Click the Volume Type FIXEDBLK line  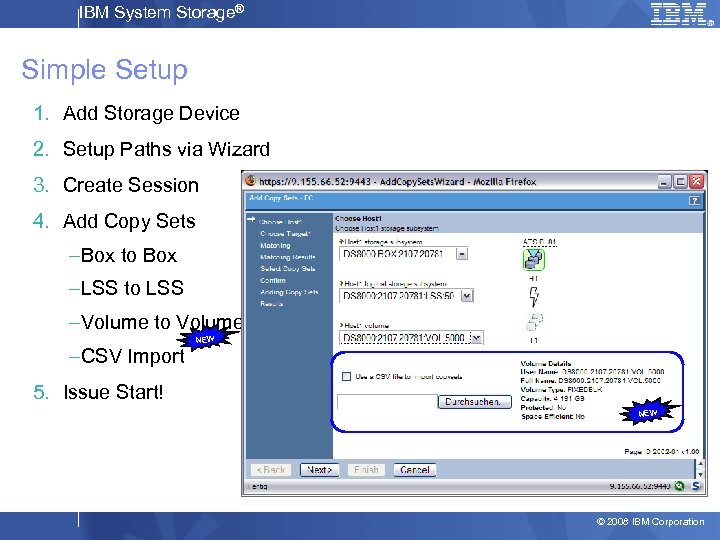[562, 389]
